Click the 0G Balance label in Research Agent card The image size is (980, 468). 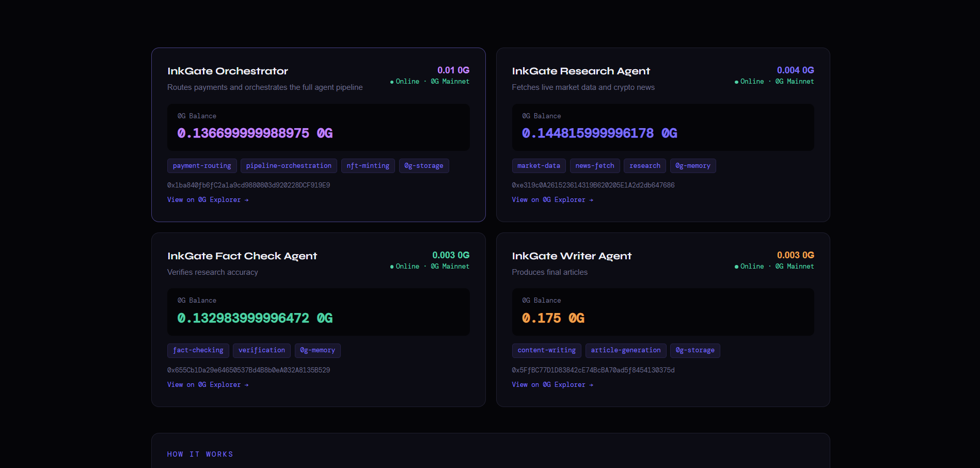pyautogui.click(x=542, y=116)
